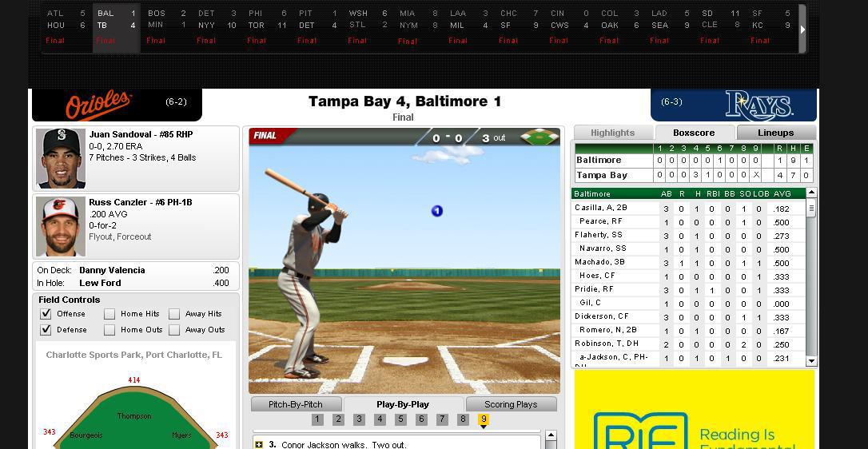The height and width of the screenshot is (449, 868).
Task: Select the SD vs CLE game
Action: (721, 26)
